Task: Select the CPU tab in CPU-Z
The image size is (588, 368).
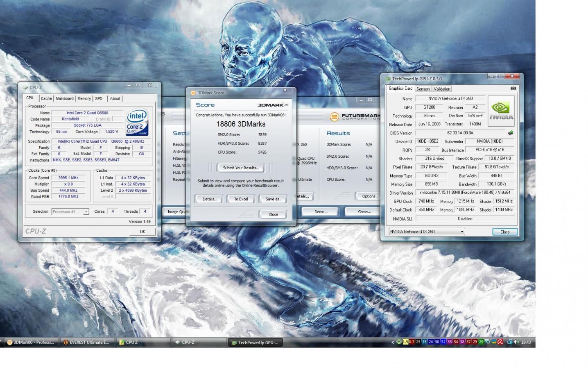Action: [30, 98]
